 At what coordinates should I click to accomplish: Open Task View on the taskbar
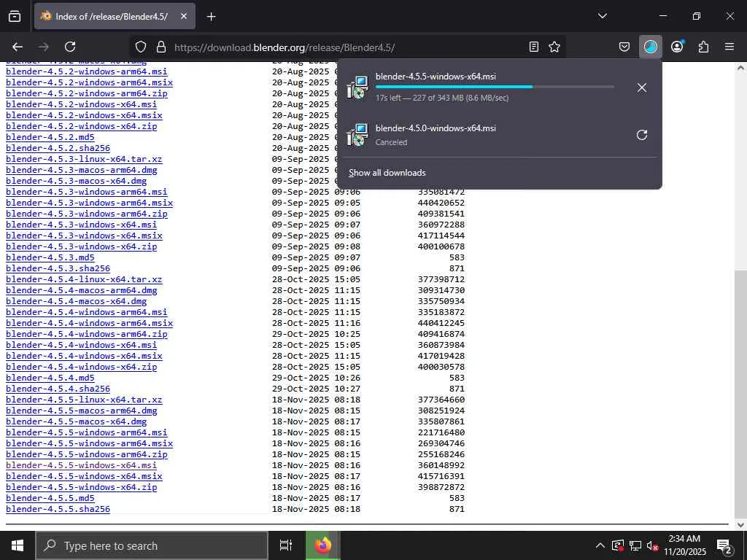pyautogui.click(x=286, y=545)
